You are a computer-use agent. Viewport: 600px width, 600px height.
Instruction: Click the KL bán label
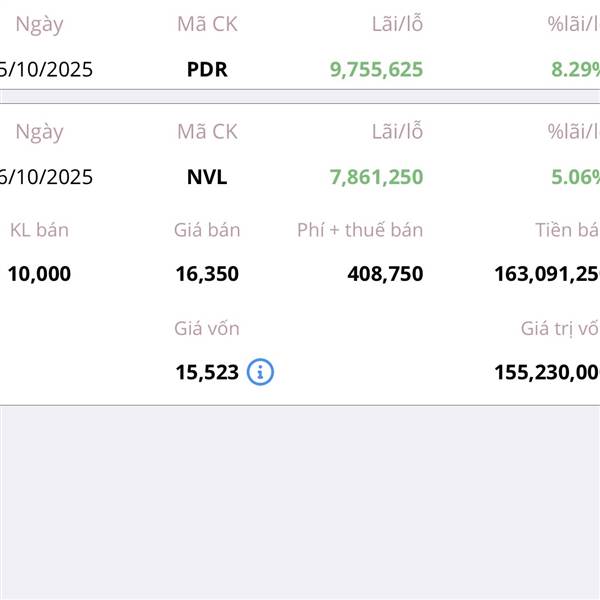(x=39, y=230)
